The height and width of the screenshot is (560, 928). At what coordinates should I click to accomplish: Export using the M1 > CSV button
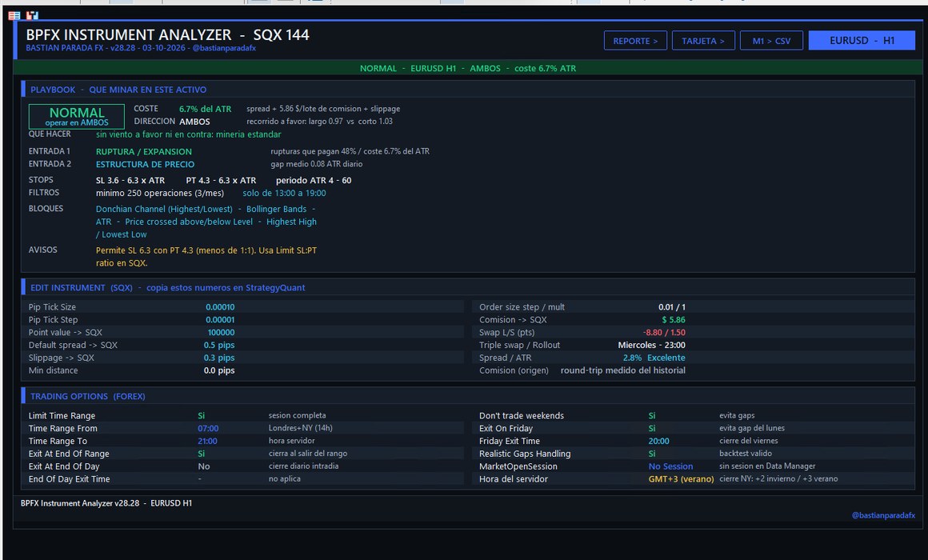coord(771,41)
